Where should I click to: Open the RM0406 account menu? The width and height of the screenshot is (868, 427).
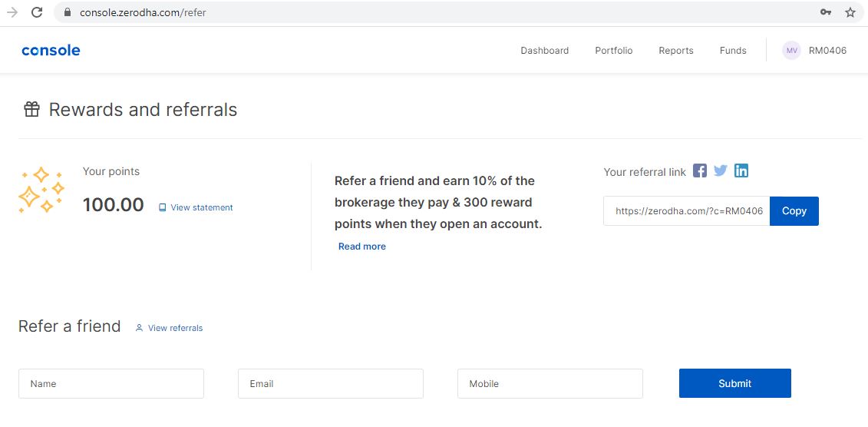(x=827, y=51)
